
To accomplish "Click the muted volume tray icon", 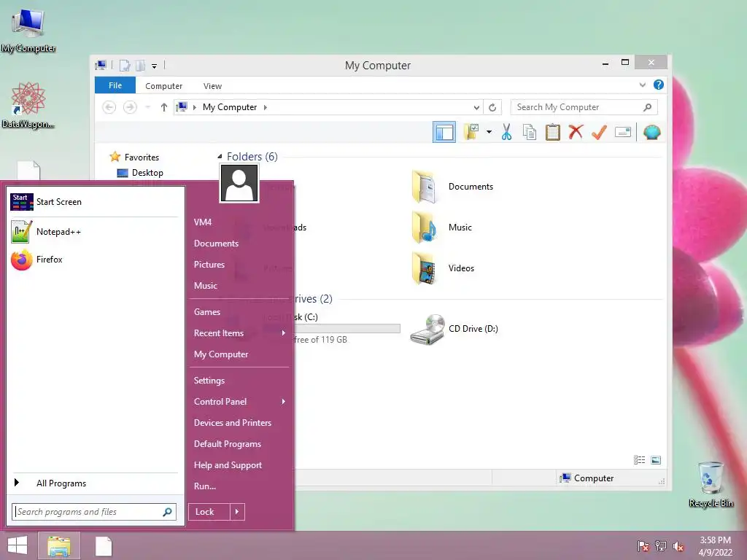I will (678, 546).
